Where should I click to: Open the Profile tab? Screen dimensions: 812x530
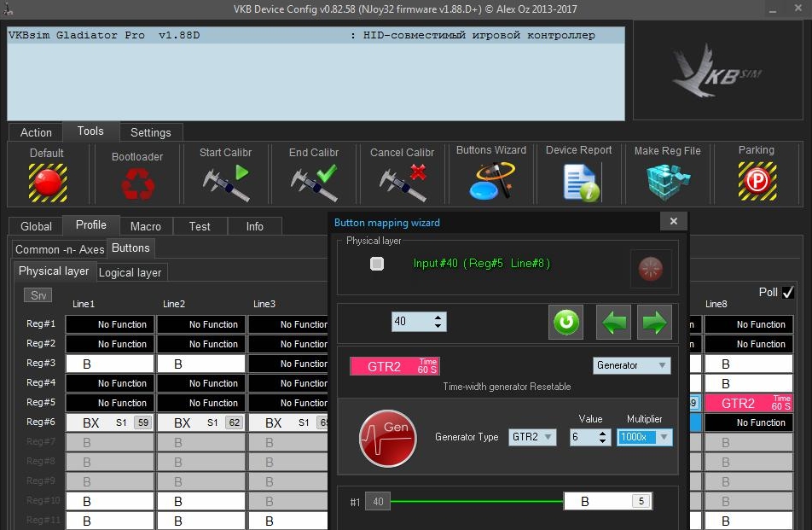click(90, 224)
